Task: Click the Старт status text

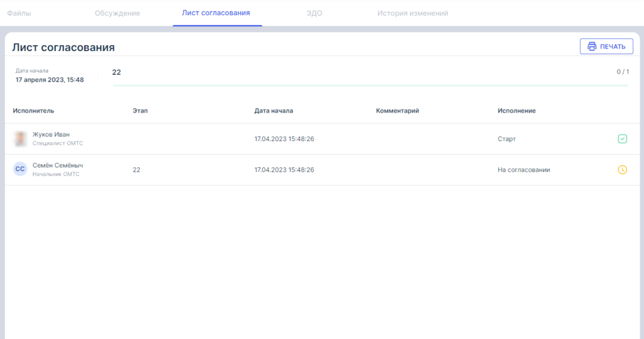Action: pyautogui.click(x=506, y=139)
